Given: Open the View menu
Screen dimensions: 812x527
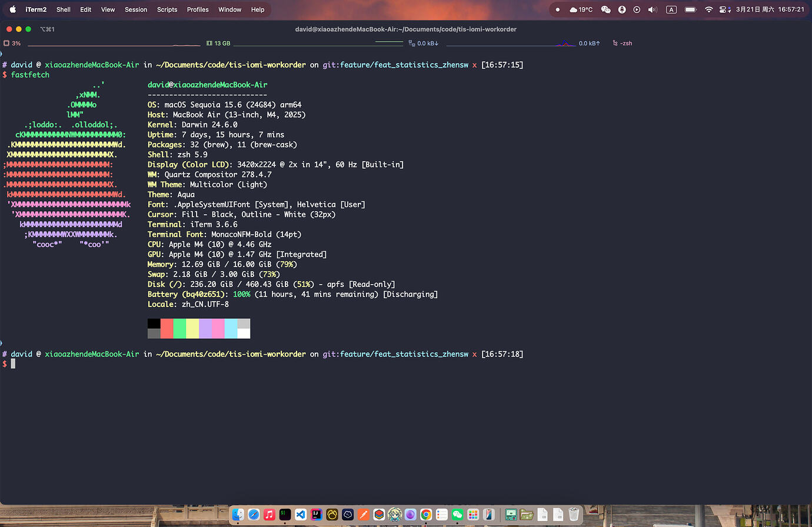Looking at the screenshot, I should (108, 9).
